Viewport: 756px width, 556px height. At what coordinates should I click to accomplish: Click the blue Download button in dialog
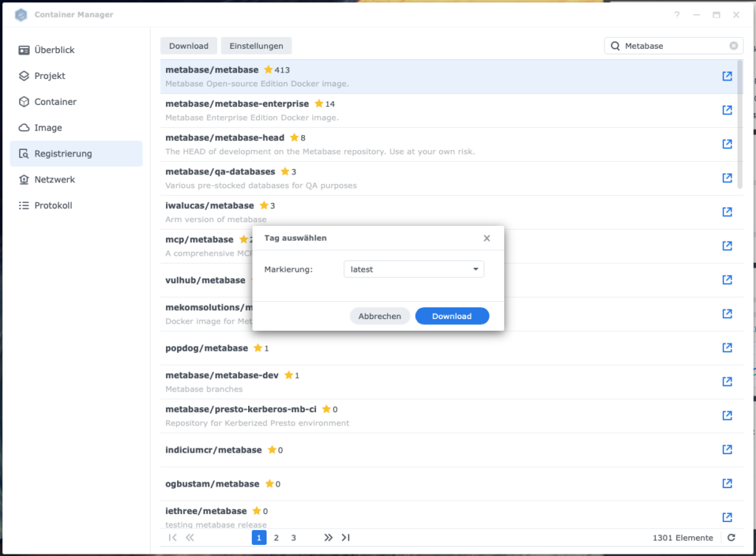coord(452,316)
